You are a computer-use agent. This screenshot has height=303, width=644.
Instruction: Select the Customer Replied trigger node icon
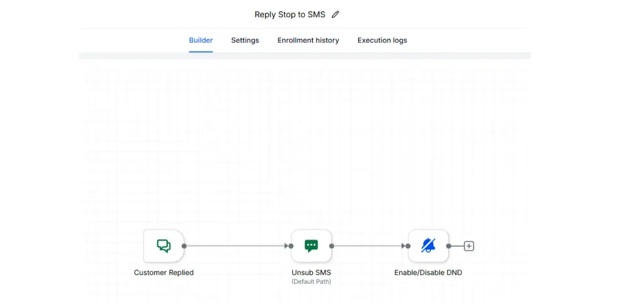[164, 246]
